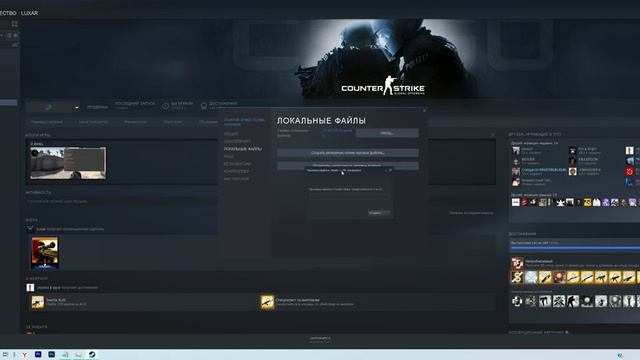The height and width of the screenshot is (360, 640).
Task: Open the trading card thumbnail
Action: pyautogui.click(x=45, y=253)
